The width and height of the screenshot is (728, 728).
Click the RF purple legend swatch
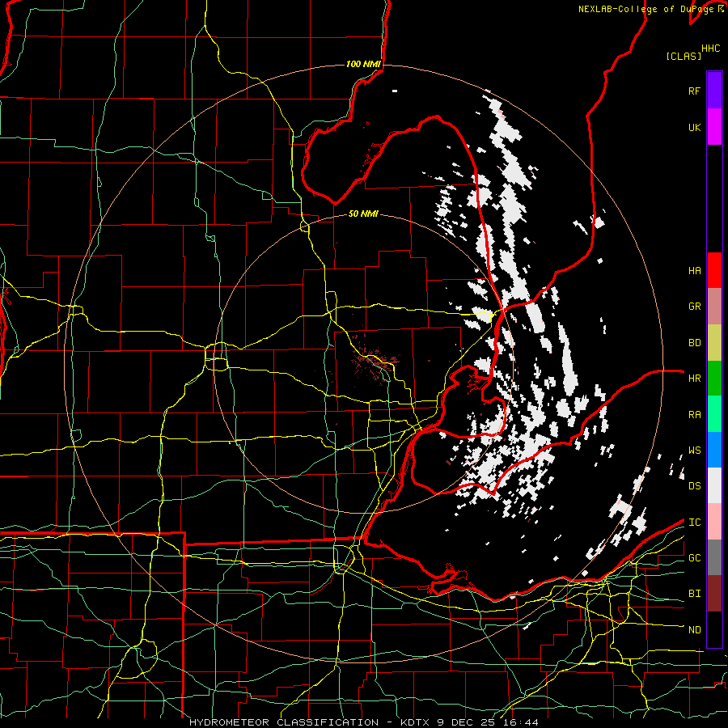pyautogui.click(x=714, y=91)
